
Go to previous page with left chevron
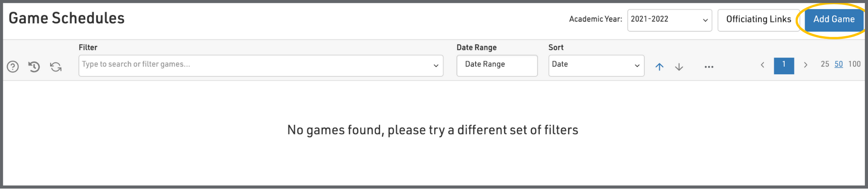pos(762,65)
